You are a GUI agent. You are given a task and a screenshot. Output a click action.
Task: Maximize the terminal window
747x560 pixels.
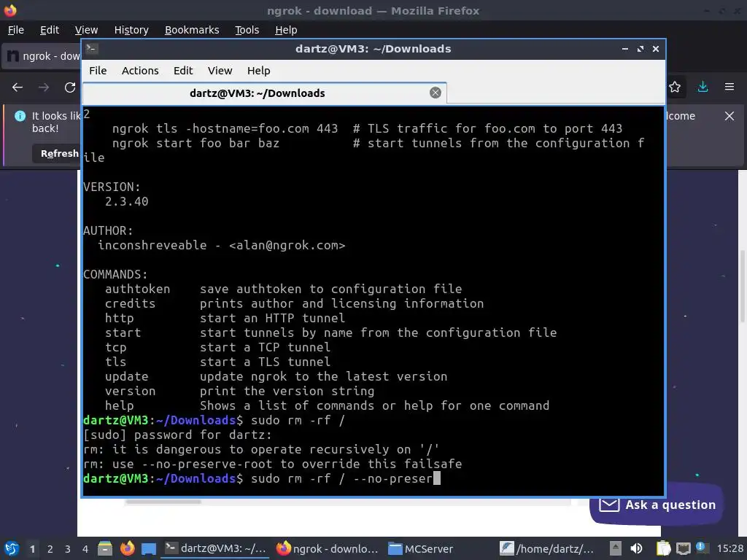click(640, 49)
